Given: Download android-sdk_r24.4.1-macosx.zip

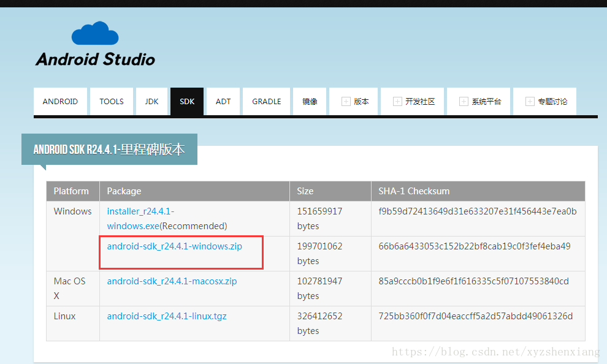Looking at the screenshot, I should pos(172,281).
